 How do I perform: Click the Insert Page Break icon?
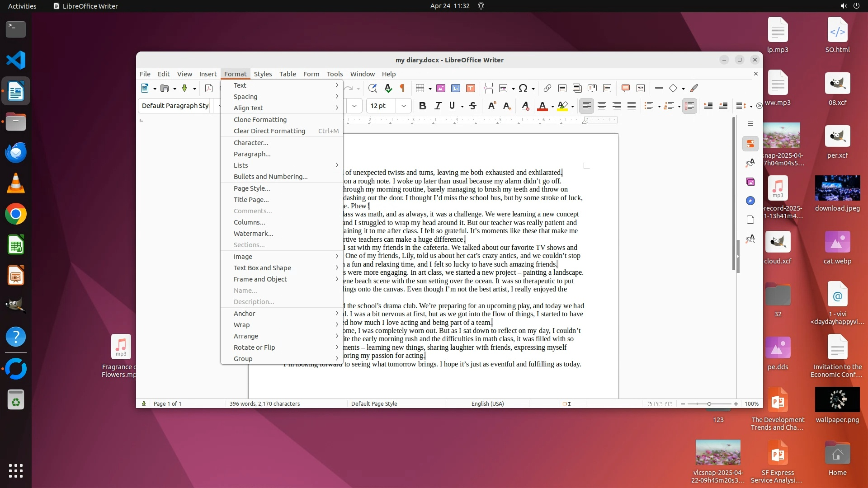pos(488,88)
